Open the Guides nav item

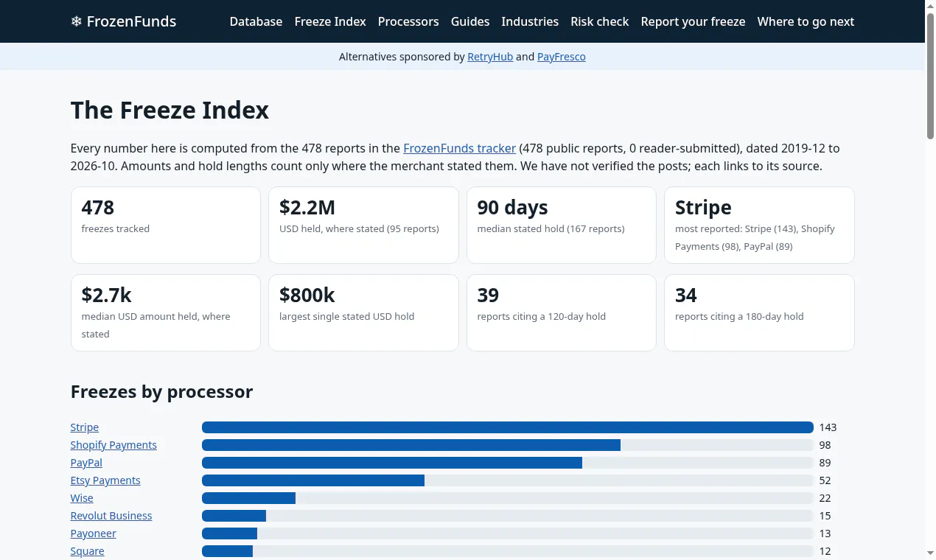pyautogui.click(x=470, y=21)
